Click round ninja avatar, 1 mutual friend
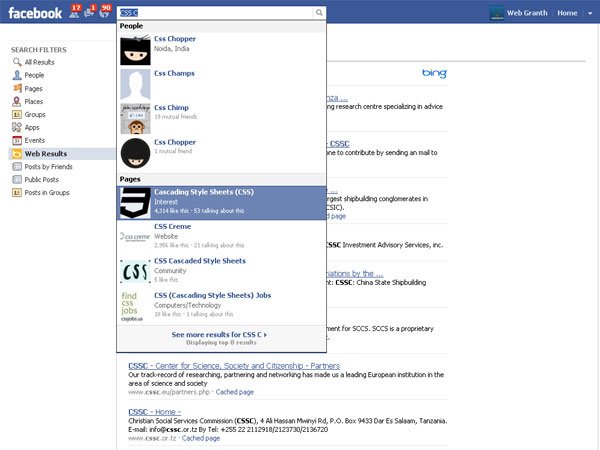 (x=135, y=153)
